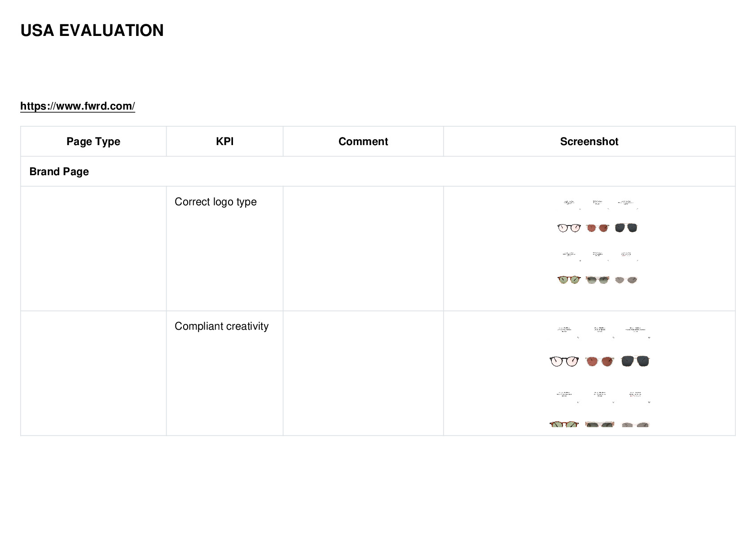This screenshot has height=535, width=756.
Task: Select the Screenshot column header
Action: click(589, 141)
